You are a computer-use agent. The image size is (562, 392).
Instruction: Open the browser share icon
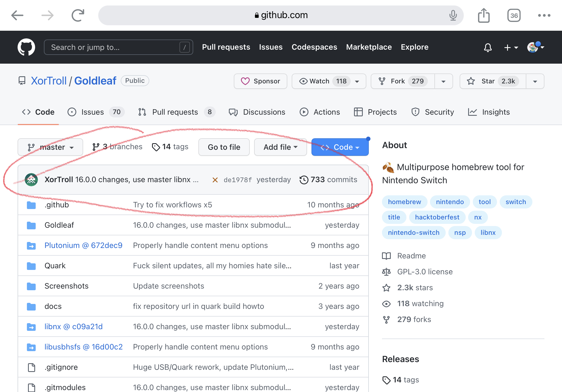(x=484, y=15)
